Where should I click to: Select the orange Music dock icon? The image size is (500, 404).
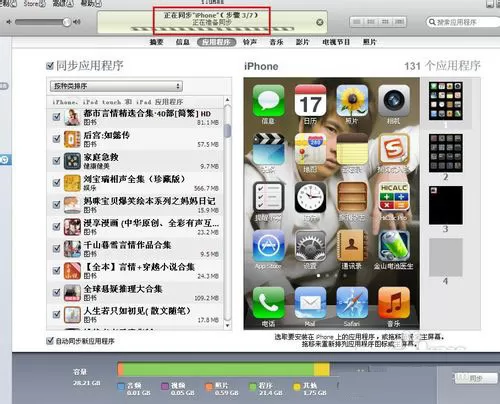click(x=394, y=303)
